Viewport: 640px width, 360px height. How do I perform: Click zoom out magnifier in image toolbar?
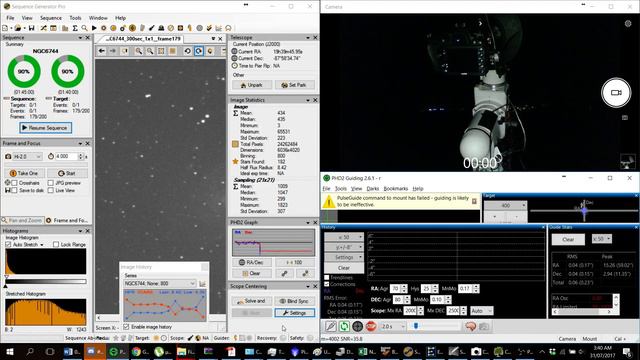point(150,51)
